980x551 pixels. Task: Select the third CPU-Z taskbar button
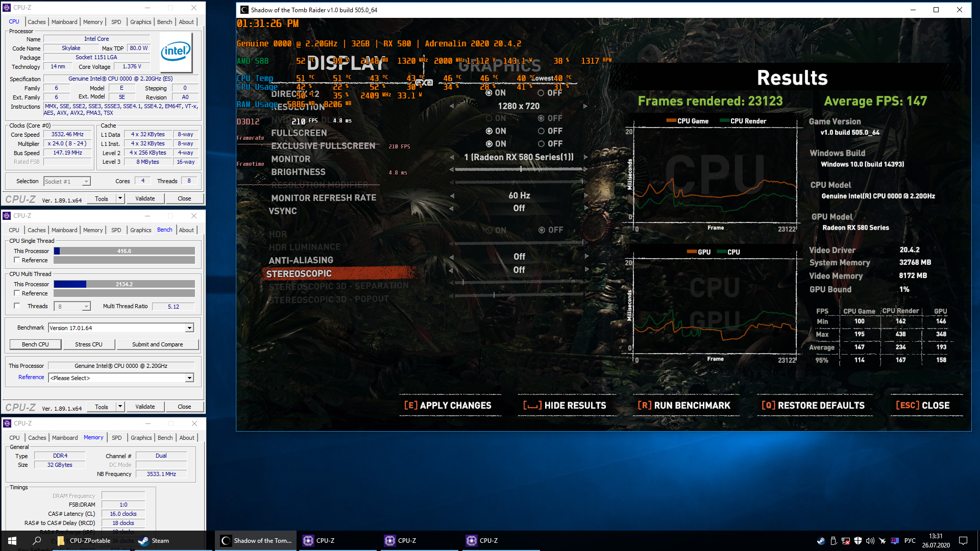tap(501, 541)
